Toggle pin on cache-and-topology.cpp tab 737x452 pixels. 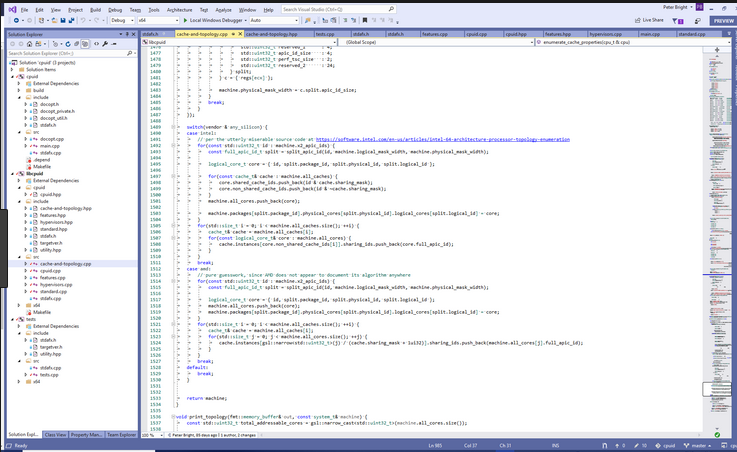(x=233, y=33)
